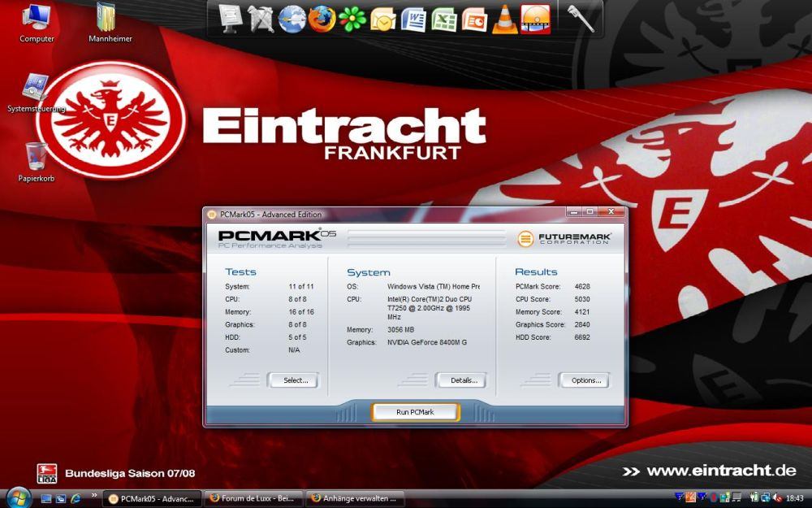Launch PowerPoint from the dock
The image size is (812, 508).
[x=474, y=20]
